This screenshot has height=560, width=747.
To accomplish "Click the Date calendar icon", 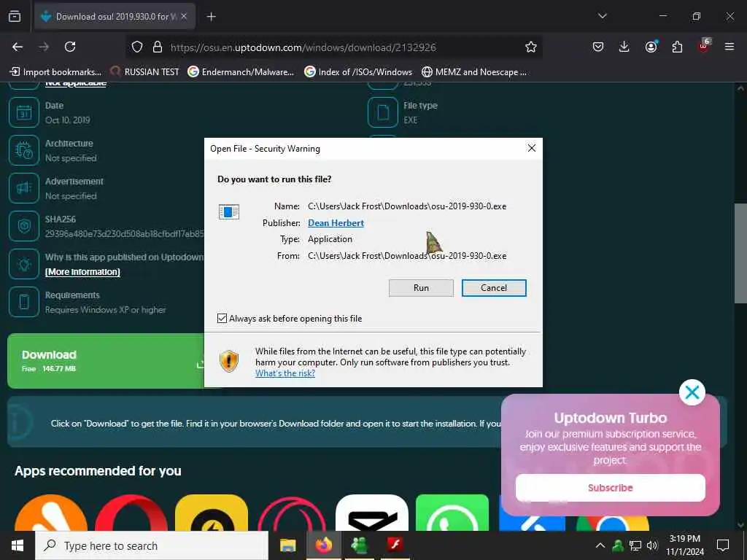I will (24, 112).
